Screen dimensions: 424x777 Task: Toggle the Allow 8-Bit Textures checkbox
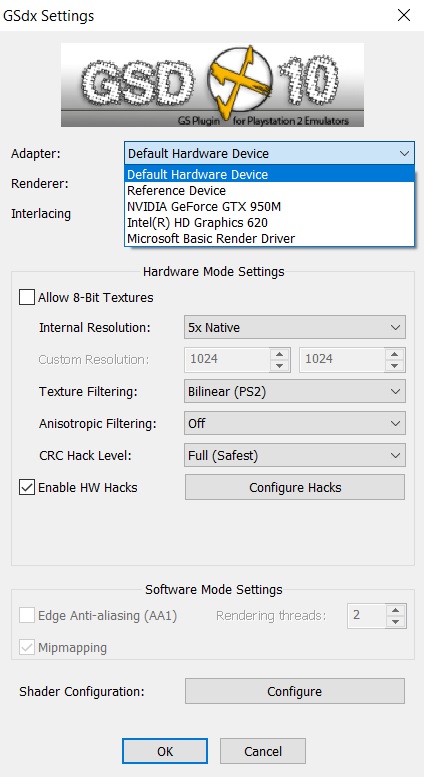[27, 298]
